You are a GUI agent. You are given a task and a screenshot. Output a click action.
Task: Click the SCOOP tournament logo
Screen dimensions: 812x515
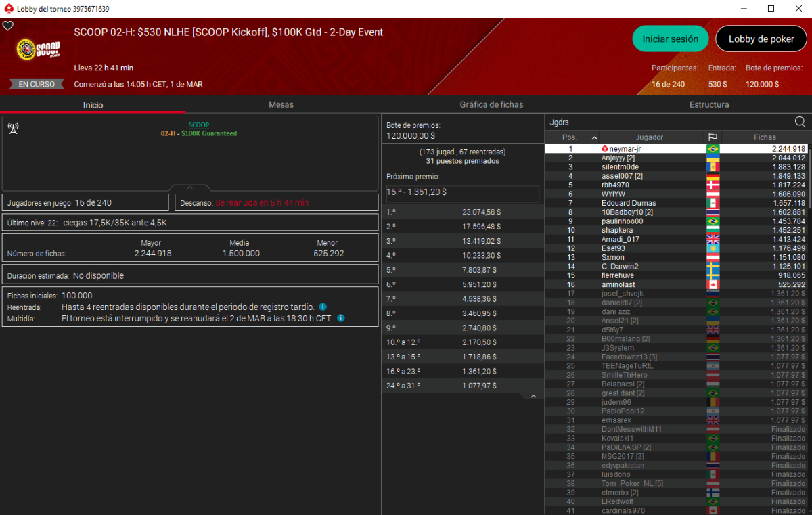point(38,50)
